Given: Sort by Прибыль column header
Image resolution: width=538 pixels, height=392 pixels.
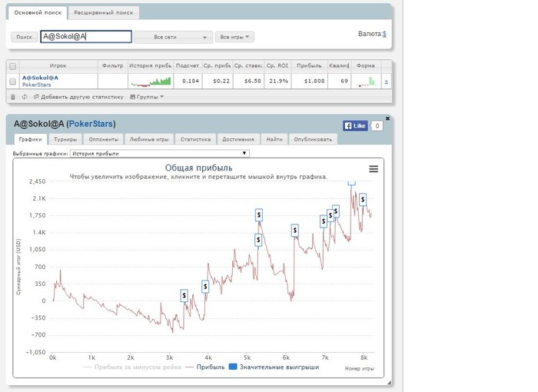Looking at the screenshot, I should click(309, 65).
